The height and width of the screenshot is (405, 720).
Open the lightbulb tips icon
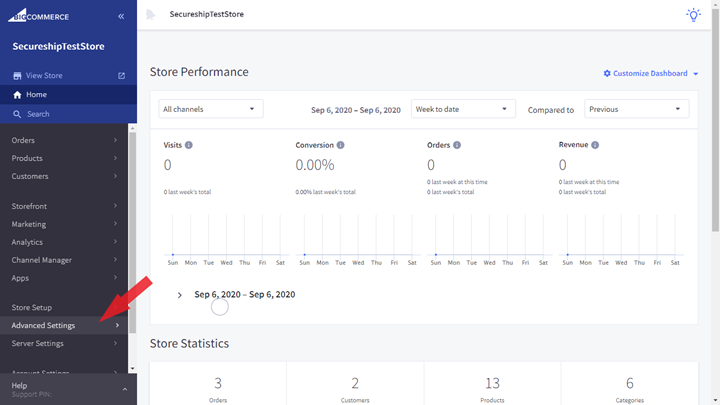(x=693, y=15)
